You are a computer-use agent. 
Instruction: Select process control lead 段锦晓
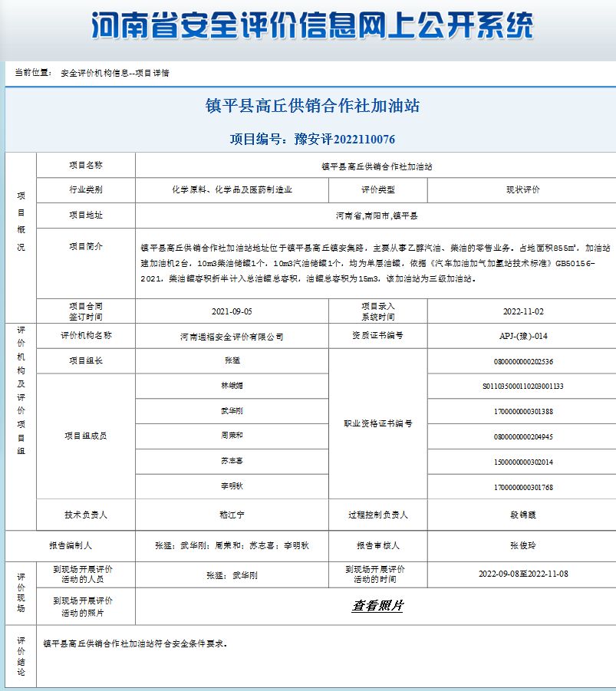point(523,515)
